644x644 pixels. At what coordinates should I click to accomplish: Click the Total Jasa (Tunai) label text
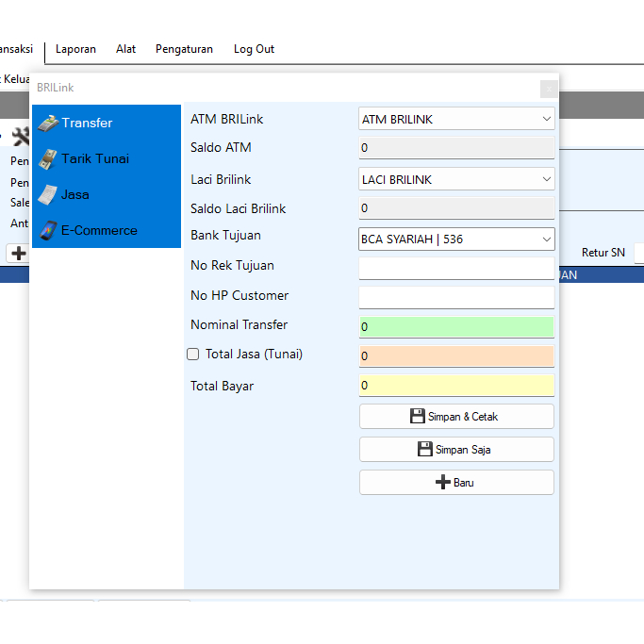(x=254, y=354)
